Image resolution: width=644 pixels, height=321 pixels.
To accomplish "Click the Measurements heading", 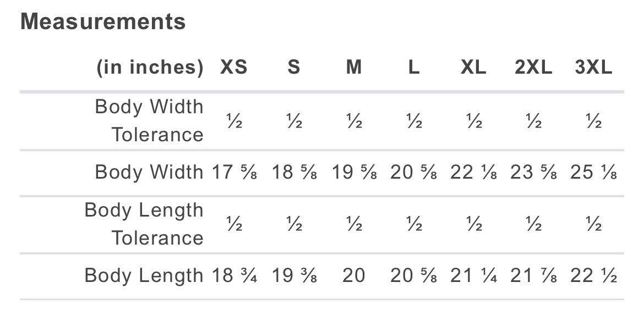I will pos(103,22).
